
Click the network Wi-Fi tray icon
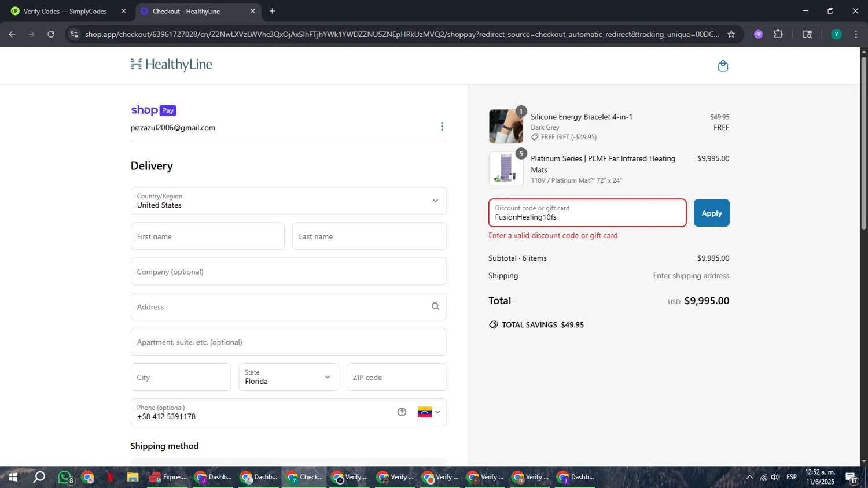tap(763, 477)
